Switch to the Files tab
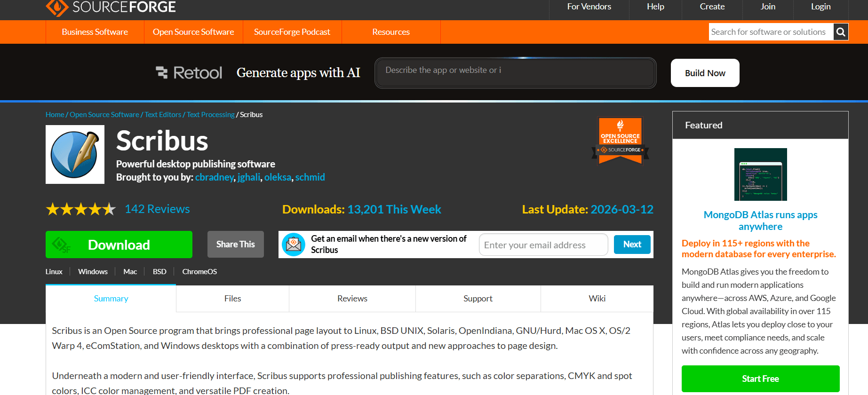Screen dimensions: 868x395 pyautogui.click(x=232, y=299)
